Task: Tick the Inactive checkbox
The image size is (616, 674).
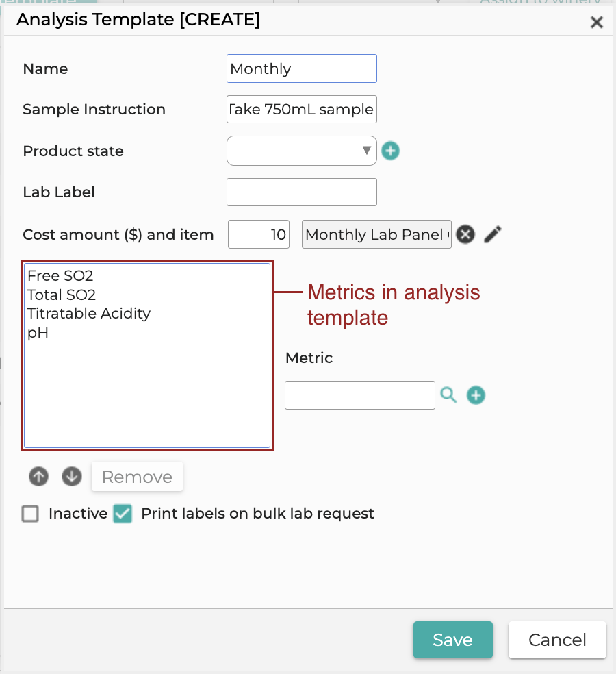Action: 30,514
